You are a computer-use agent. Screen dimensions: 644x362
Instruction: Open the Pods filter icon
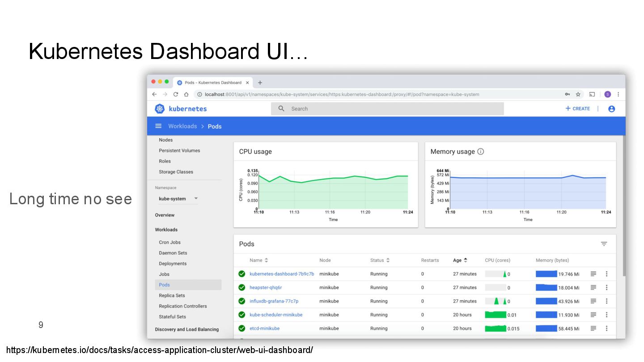pyautogui.click(x=604, y=244)
